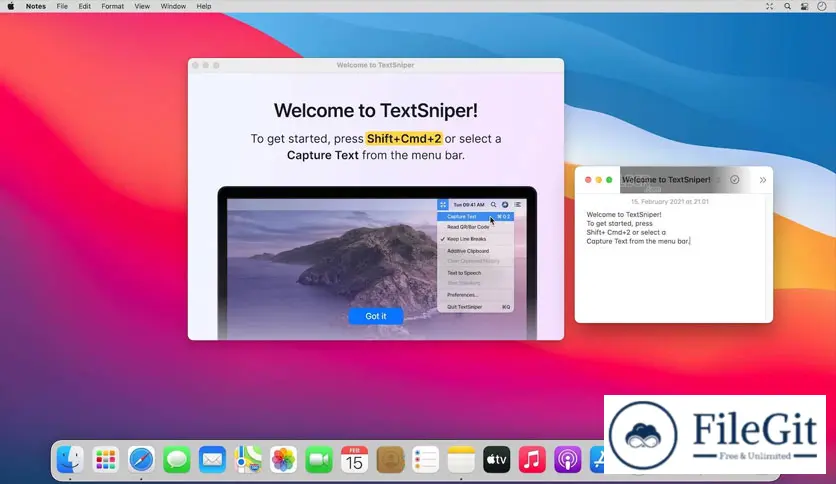Open the Format menu

[x=112, y=6]
